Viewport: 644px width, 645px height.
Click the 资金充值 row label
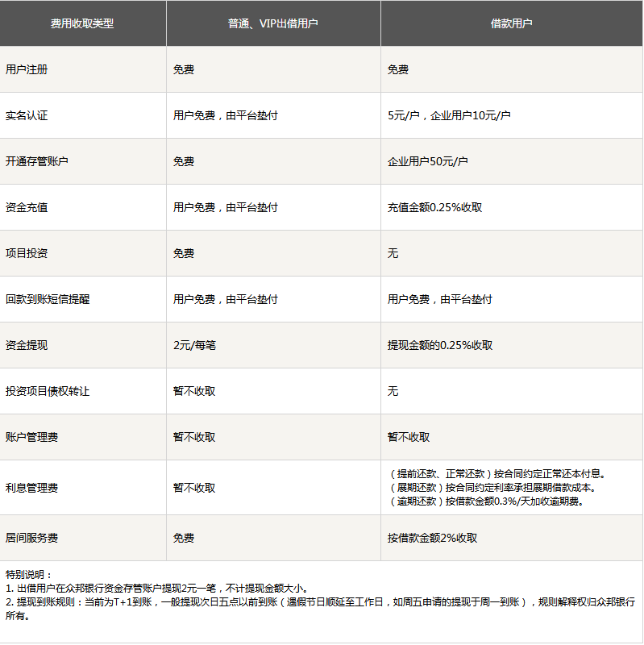point(27,207)
